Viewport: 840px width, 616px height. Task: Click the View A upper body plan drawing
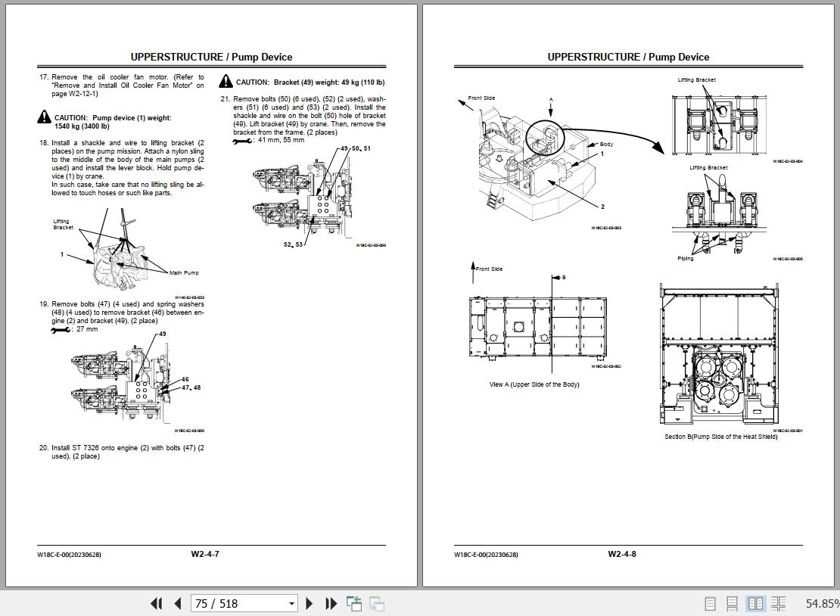(x=538, y=327)
